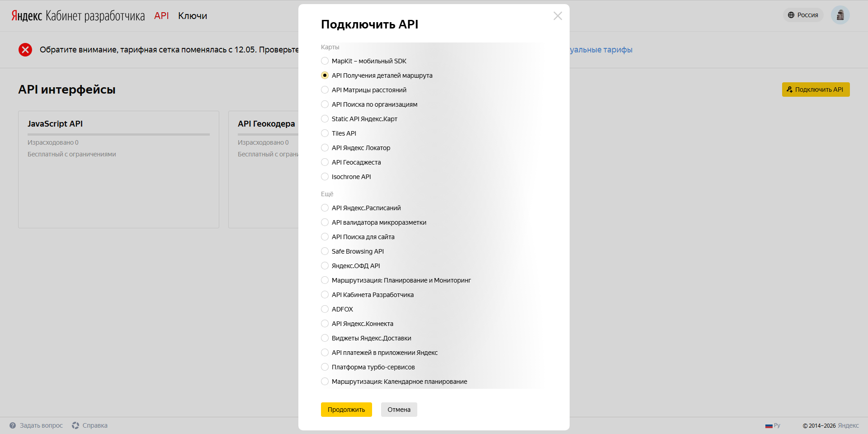868x434 pixels.
Task: Select API Поиска по организациям
Action: tap(325, 104)
